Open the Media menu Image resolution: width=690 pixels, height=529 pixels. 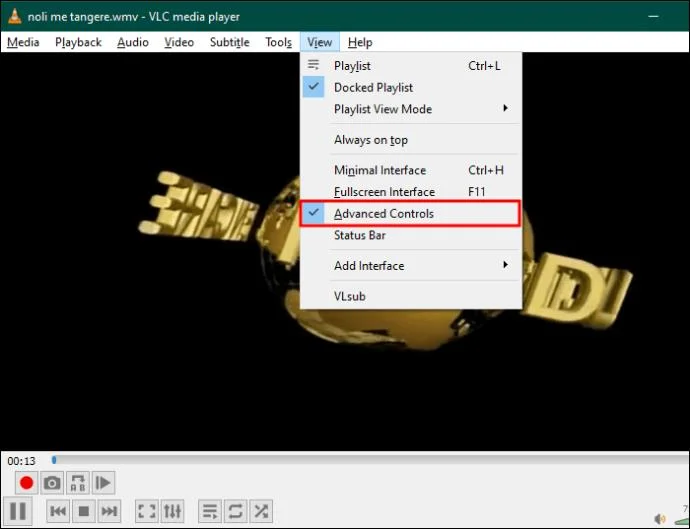pos(23,42)
